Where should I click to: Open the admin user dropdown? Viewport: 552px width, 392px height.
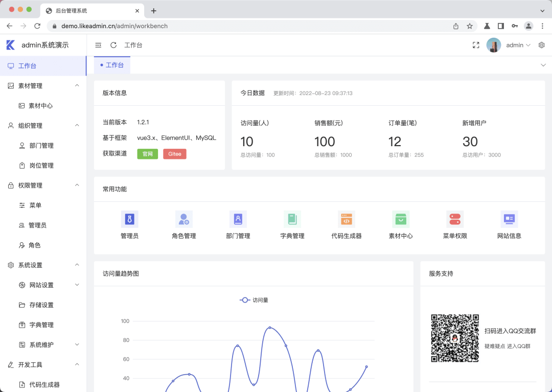coord(518,45)
